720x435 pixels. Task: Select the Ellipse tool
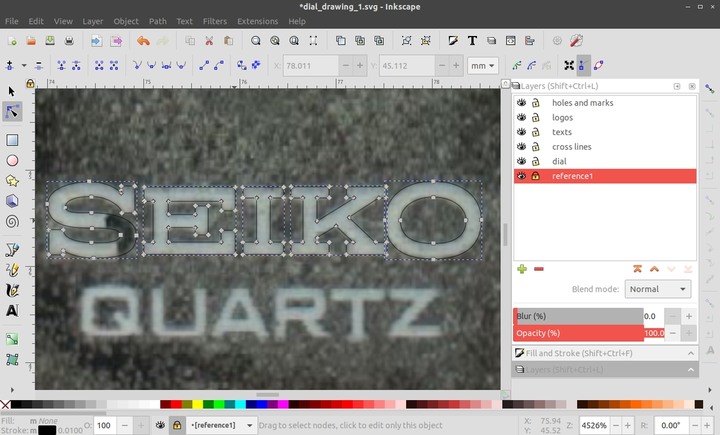[x=12, y=160]
